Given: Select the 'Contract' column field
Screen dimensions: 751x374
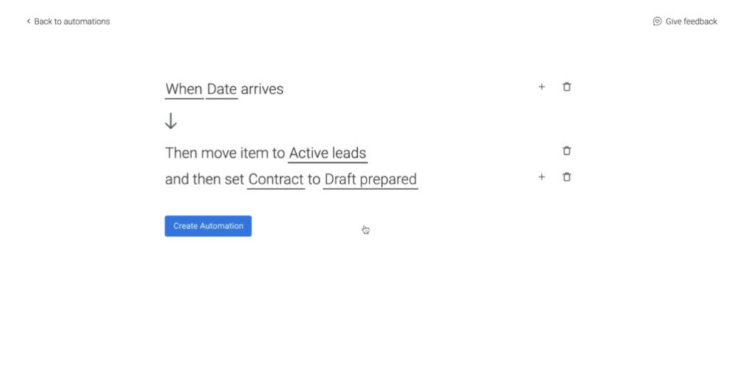Looking at the screenshot, I should pyautogui.click(x=276, y=179).
